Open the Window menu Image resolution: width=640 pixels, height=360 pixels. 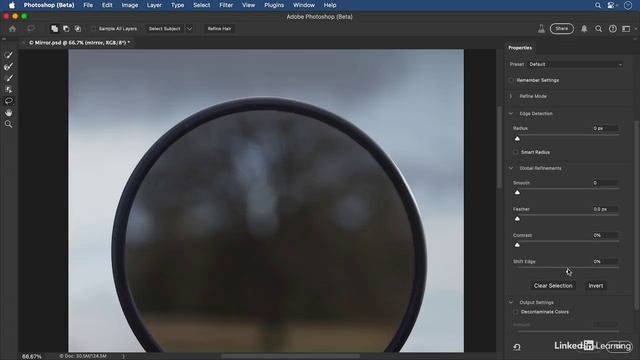coord(304,5)
